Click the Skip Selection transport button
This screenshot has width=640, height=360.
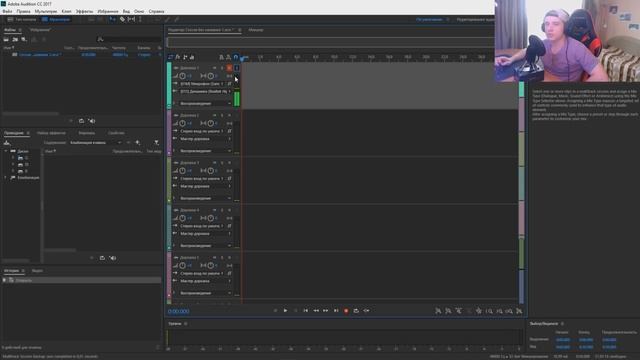point(367,311)
